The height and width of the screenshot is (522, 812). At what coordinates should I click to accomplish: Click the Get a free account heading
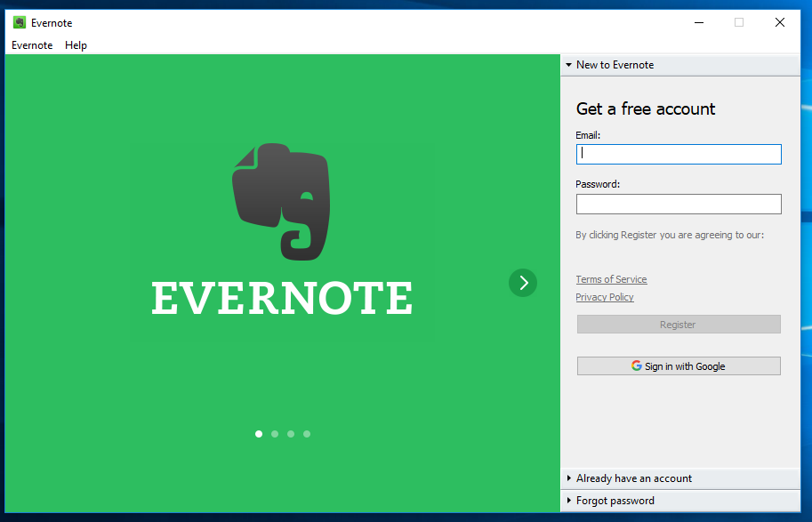pyautogui.click(x=646, y=108)
